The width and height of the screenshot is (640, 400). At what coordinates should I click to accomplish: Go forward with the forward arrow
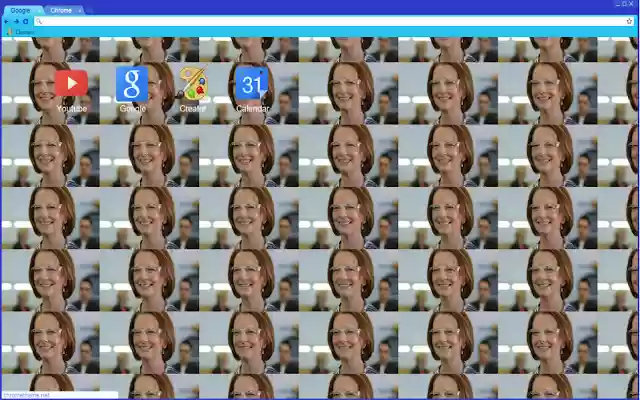click(16, 21)
